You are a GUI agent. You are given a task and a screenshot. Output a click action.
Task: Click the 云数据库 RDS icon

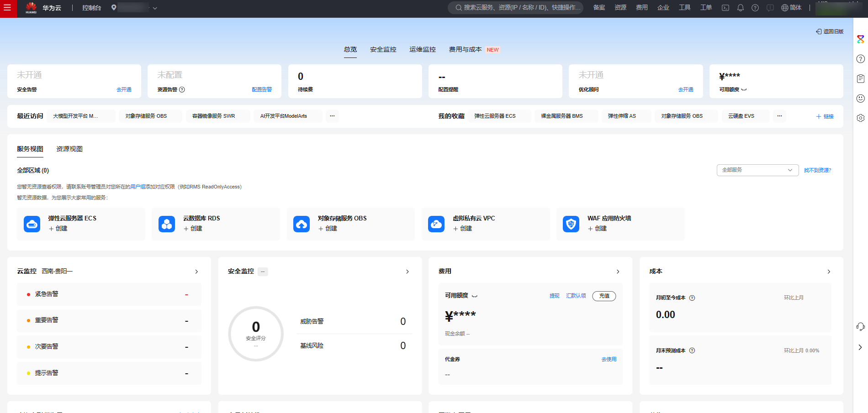point(167,224)
